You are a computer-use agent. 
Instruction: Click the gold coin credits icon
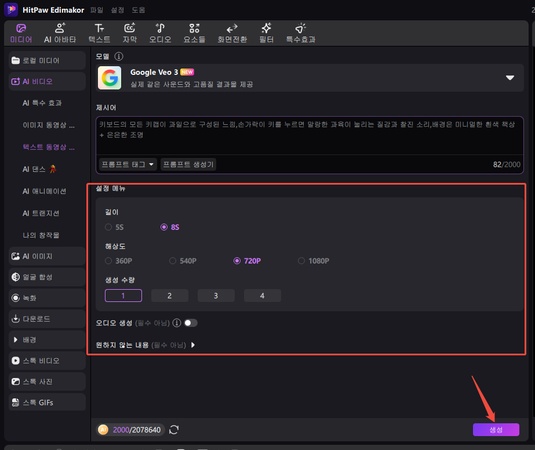tap(103, 430)
